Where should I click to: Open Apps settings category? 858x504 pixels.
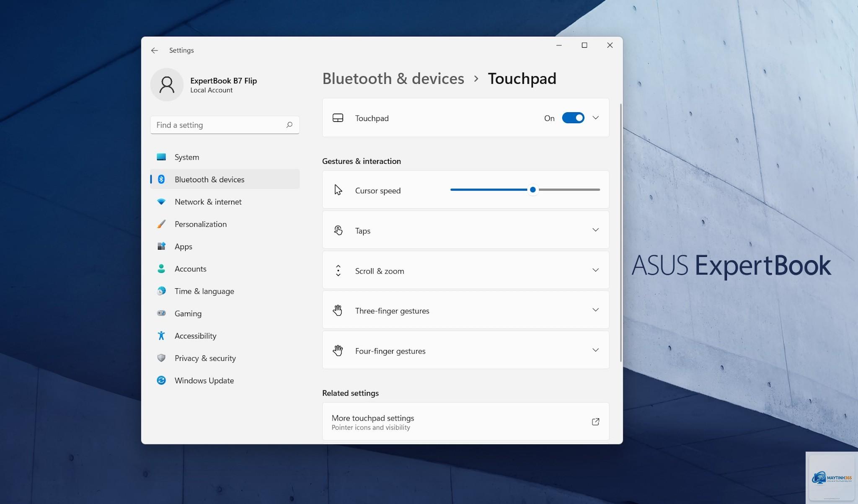click(225, 246)
